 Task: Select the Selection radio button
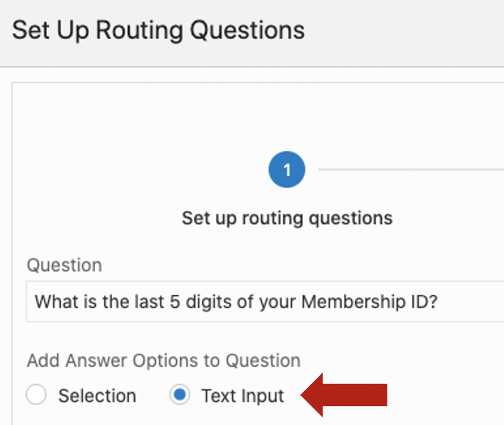point(36,395)
